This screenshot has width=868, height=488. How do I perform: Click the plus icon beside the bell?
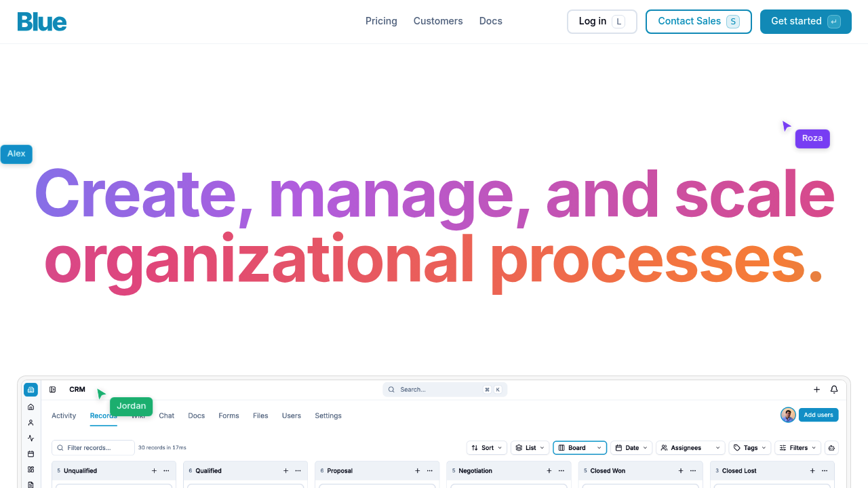[x=816, y=390]
